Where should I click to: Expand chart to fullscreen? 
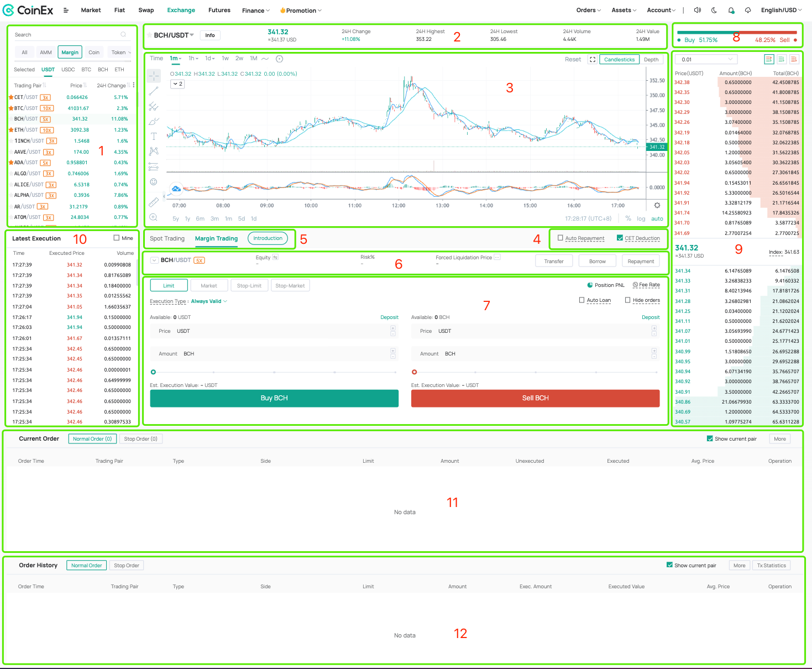click(x=593, y=59)
